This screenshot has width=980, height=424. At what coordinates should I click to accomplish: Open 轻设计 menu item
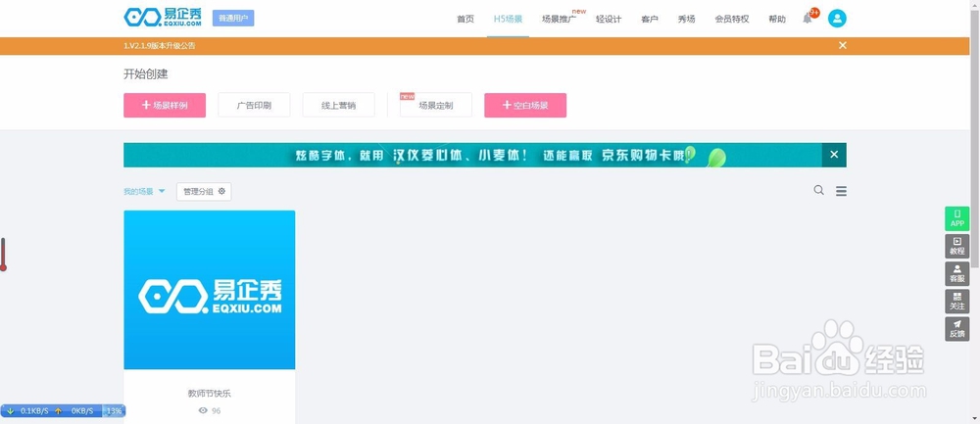[x=609, y=19]
